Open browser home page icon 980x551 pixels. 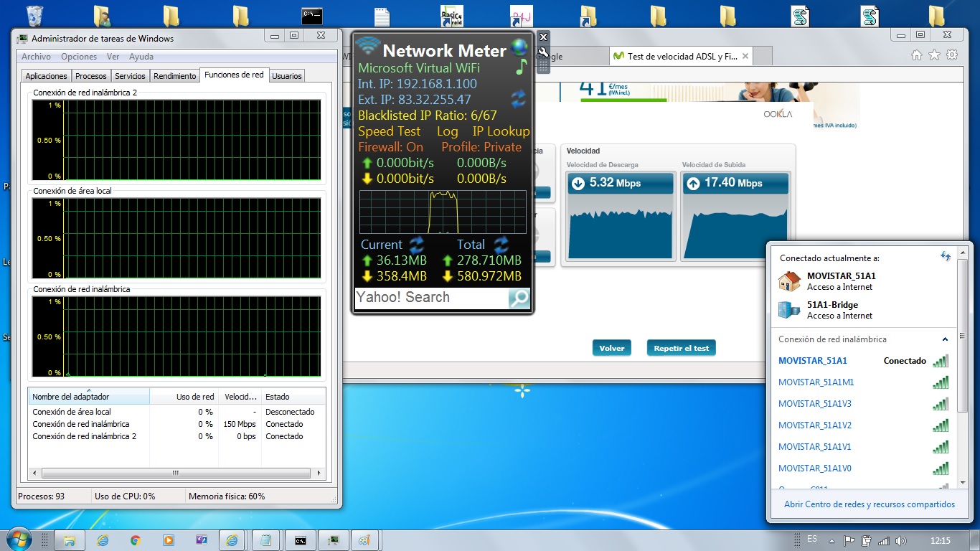(x=916, y=55)
